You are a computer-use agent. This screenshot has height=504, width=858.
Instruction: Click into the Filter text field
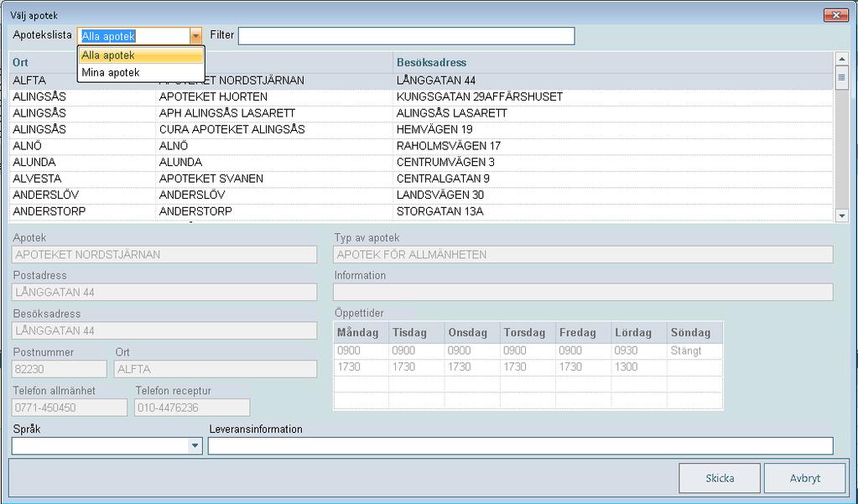(x=407, y=36)
